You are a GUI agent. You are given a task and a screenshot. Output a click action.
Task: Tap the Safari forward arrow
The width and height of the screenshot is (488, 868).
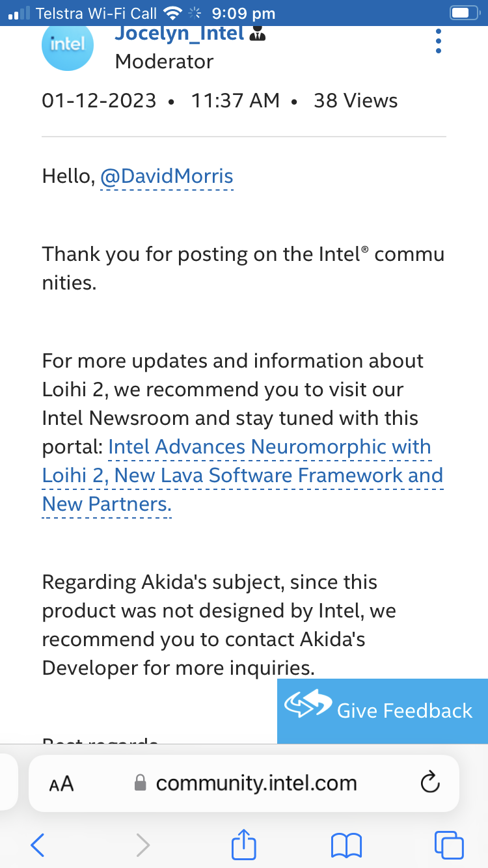click(142, 845)
